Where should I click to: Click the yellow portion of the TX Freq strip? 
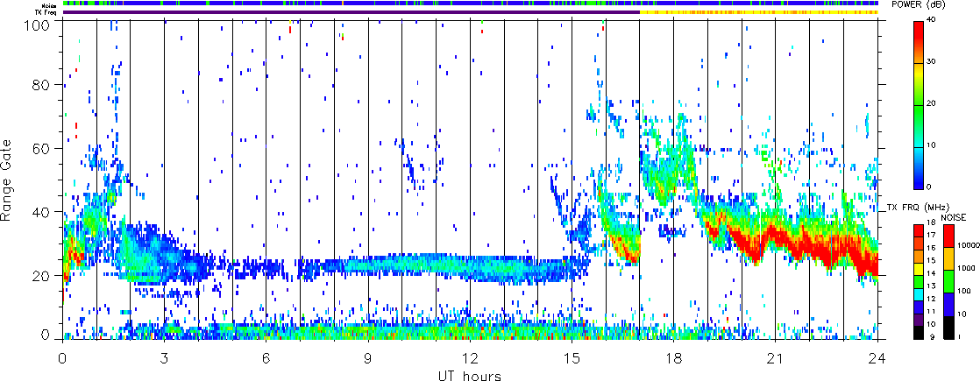click(759, 12)
